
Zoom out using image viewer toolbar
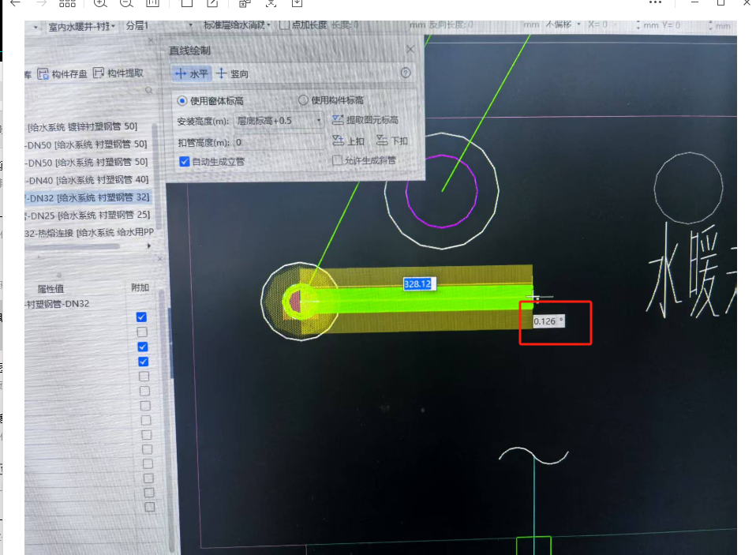coord(126,3)
